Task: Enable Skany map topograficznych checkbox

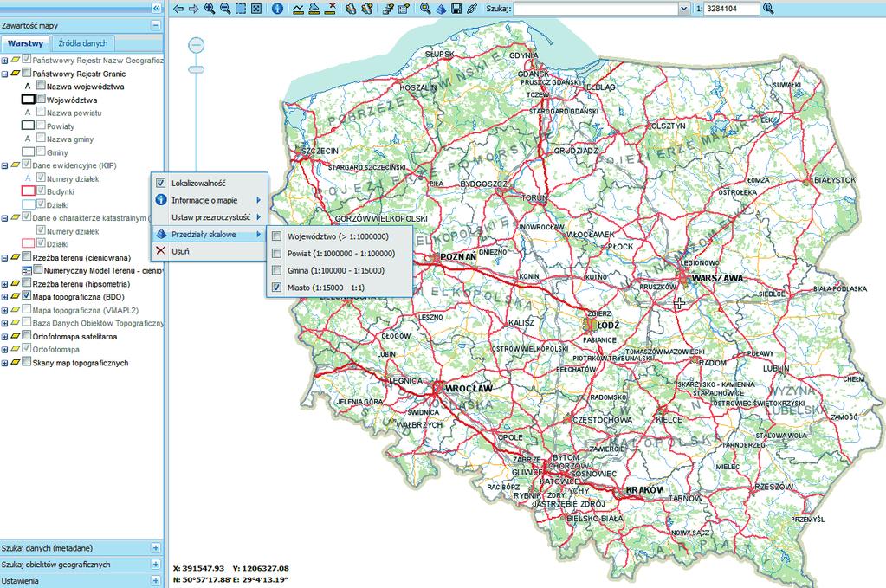Action: coord(27,362)
